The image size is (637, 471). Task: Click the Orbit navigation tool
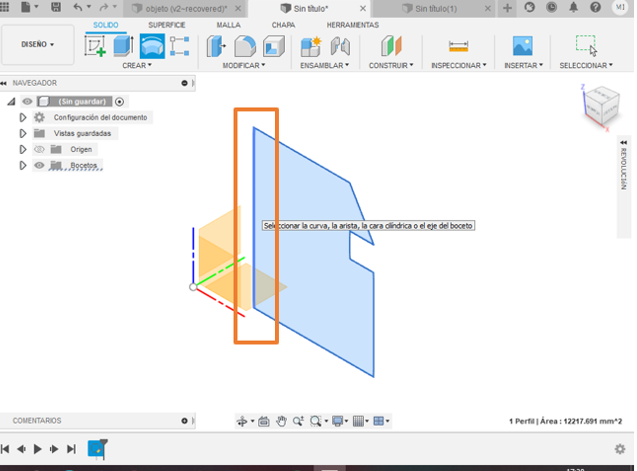(242, 421)
